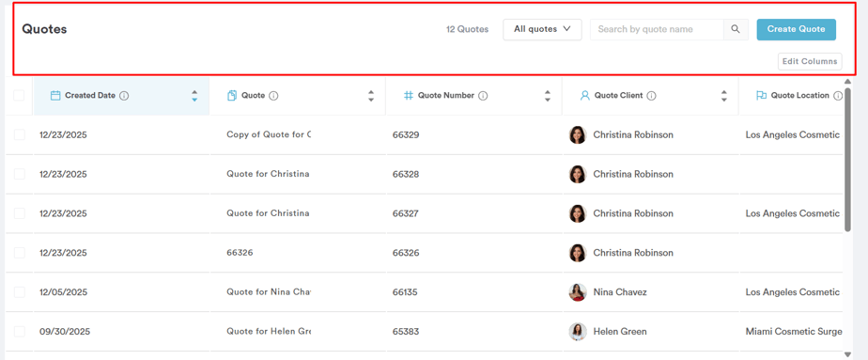Open the 'Quote for Helen Gre' quote
Viewport: 868px width, 360px height.
point(269,331)
